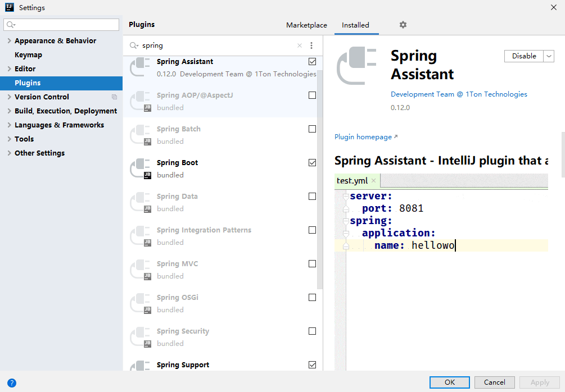Click the Spring Batch plugin icon

tap(140, 135)
